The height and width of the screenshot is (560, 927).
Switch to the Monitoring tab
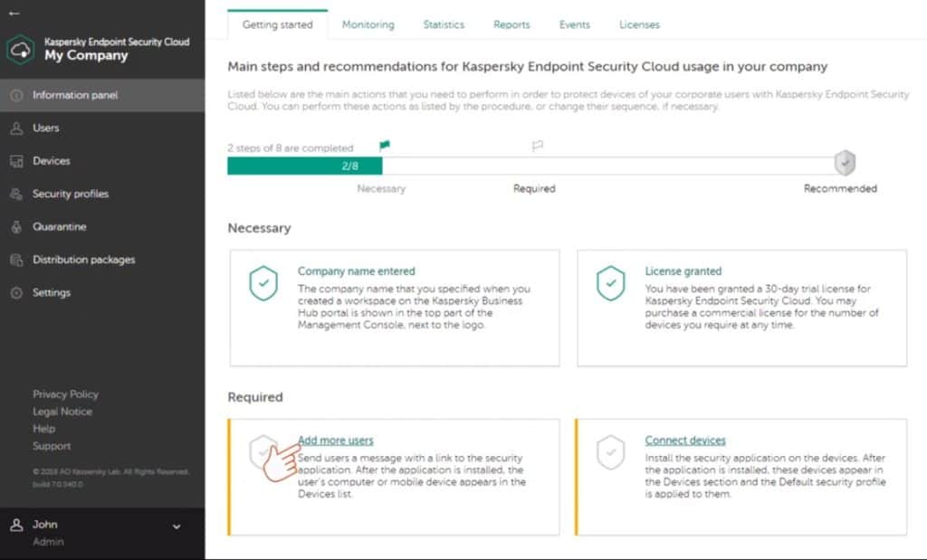pyautogui.click(x=368, y=24)
